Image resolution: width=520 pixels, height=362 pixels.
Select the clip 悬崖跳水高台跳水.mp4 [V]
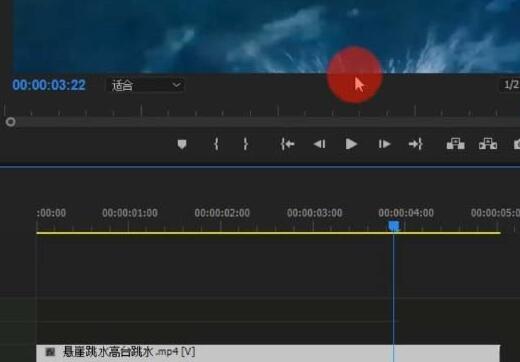[x=268, y=353]
